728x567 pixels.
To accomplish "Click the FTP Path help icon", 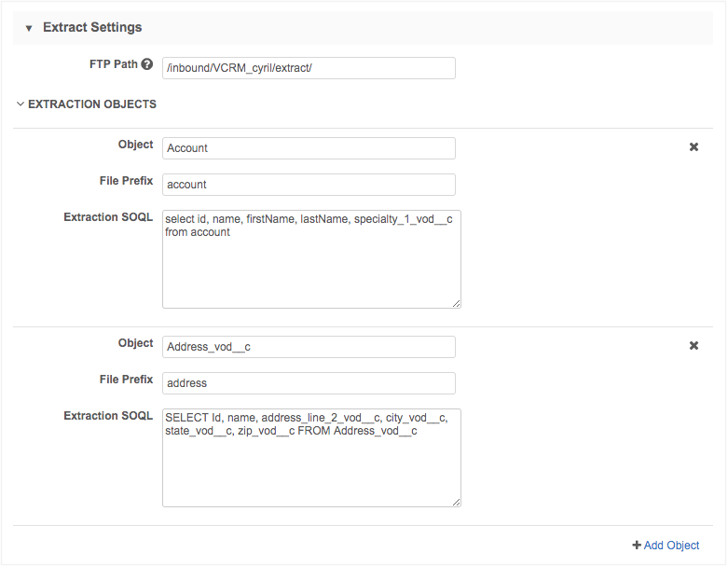I will pyautogui.click(x=147, y=64).
